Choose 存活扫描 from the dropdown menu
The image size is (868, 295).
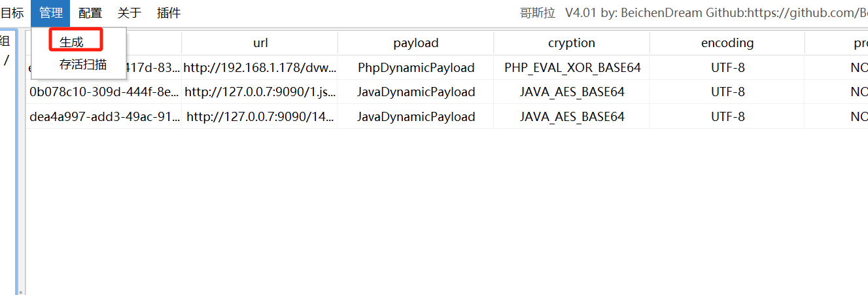82,65
